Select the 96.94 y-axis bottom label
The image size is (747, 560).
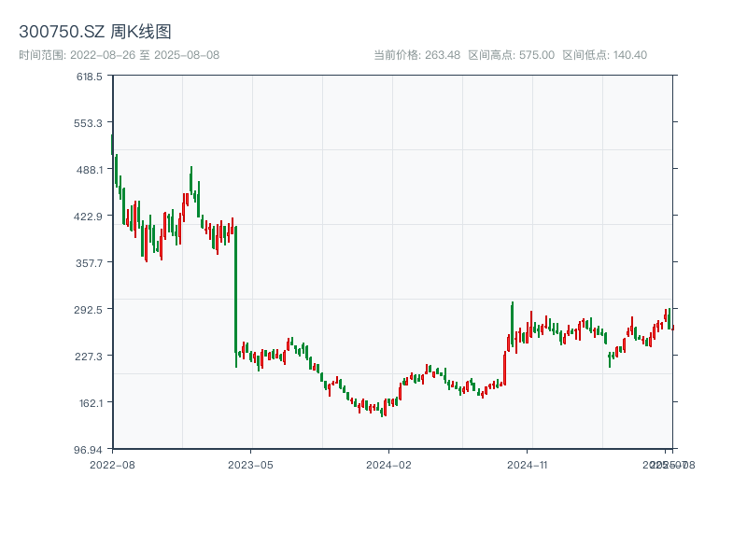click(90, 449)
